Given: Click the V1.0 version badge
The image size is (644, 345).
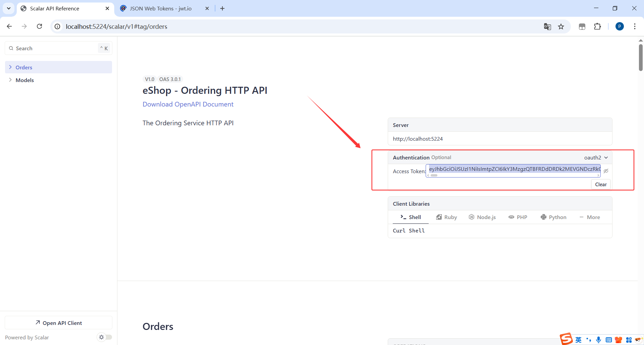Looking at the screenshot, I should 150,79.
